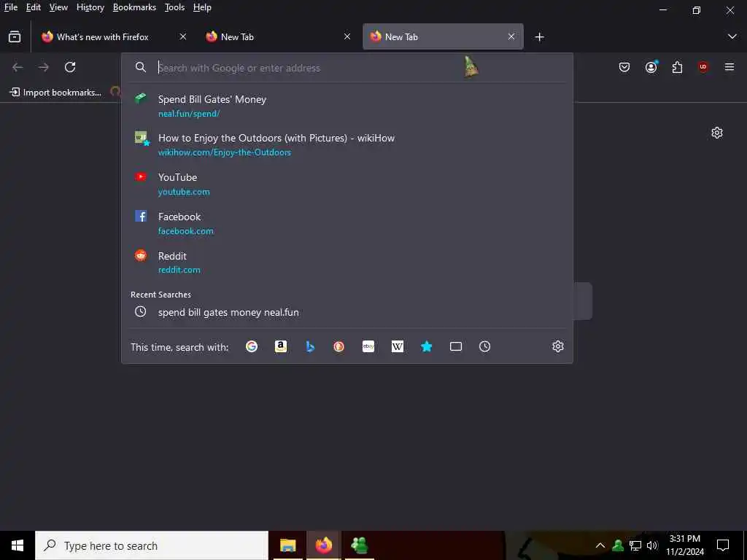Open new tab page personalize gear
Image resolution: width=747 pixels, height=560 pixels.
click(x=717, y=133)
